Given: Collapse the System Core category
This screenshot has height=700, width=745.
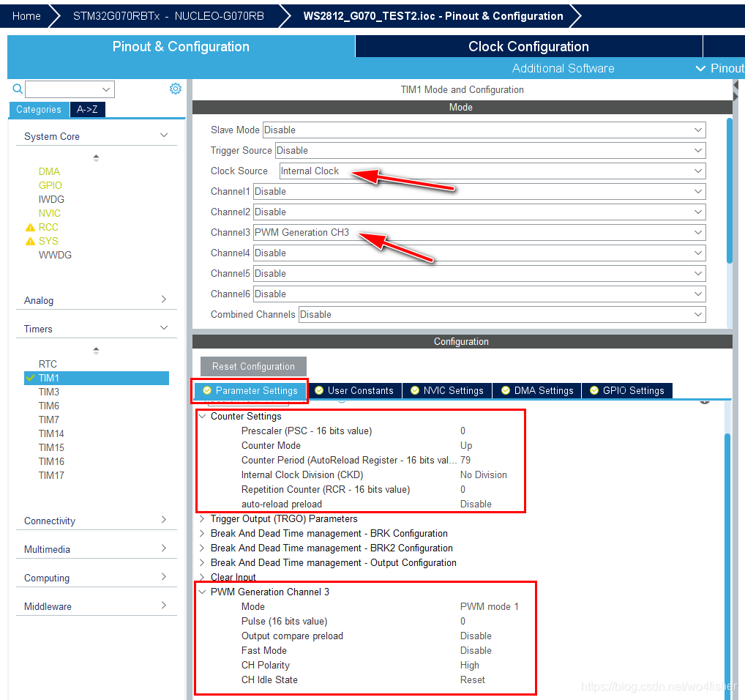Looking at the screenshot, I should (164, 135).
